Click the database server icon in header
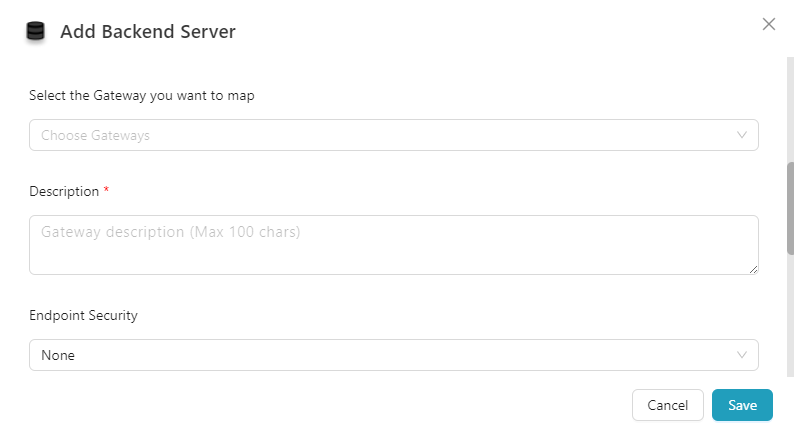This screenshot has width=794, height=436. [36, 32]
